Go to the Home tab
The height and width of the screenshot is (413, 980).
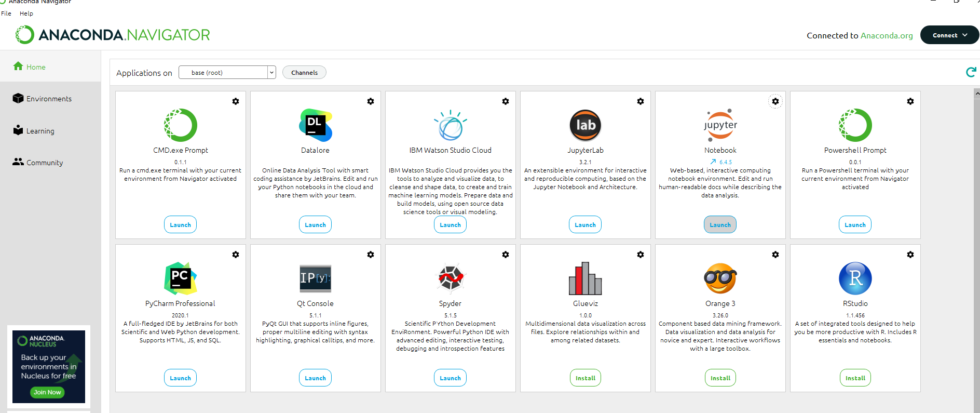coord(50,66)
